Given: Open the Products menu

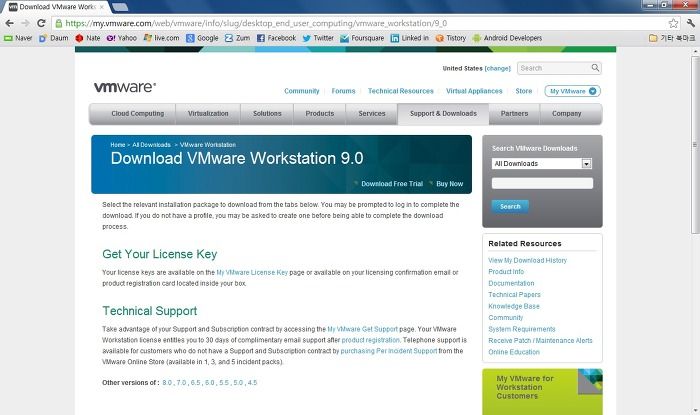Looking at the screenshot, I should [320, 114].
